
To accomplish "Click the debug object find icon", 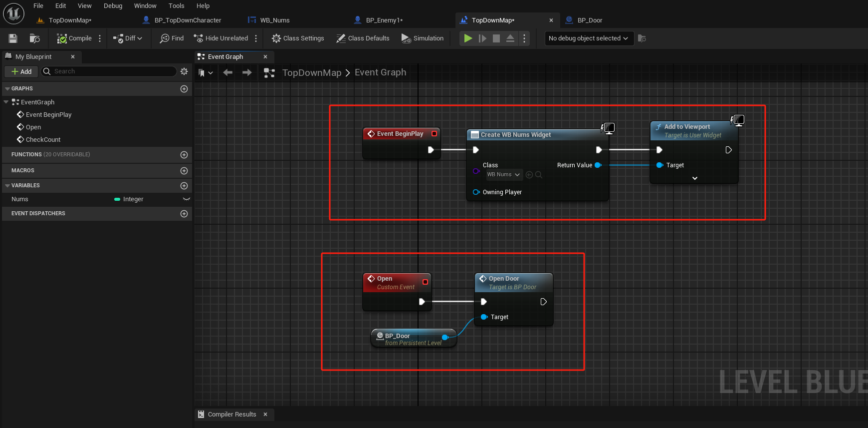I will pos(642,38).
